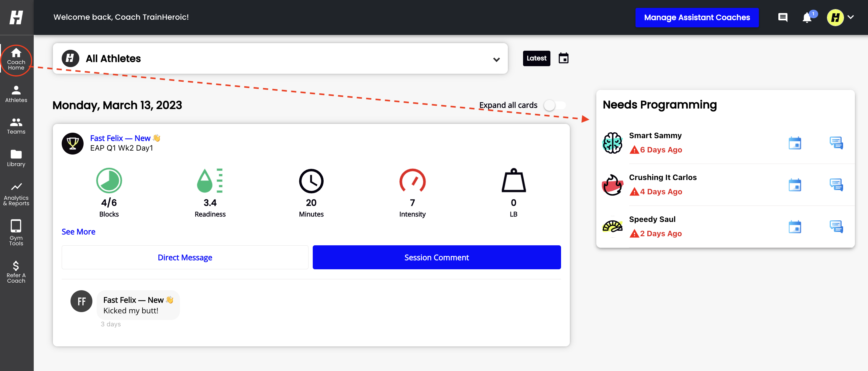Screen dimensions: 868x371
Task: Click Direct Message button
Action: coord(185,257)
